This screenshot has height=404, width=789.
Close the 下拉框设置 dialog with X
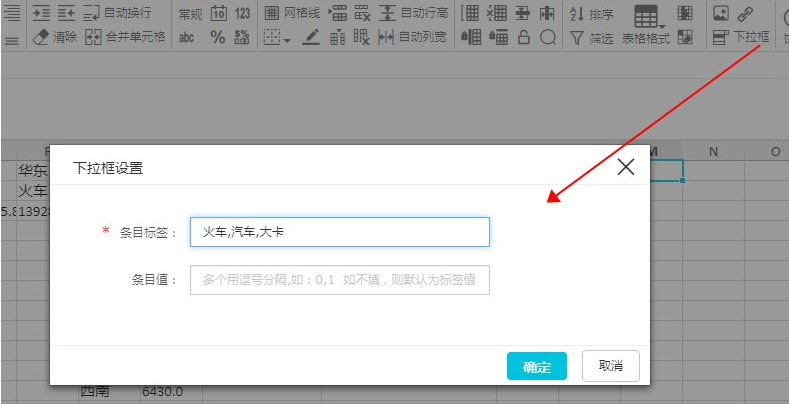(x=625, y=167)
